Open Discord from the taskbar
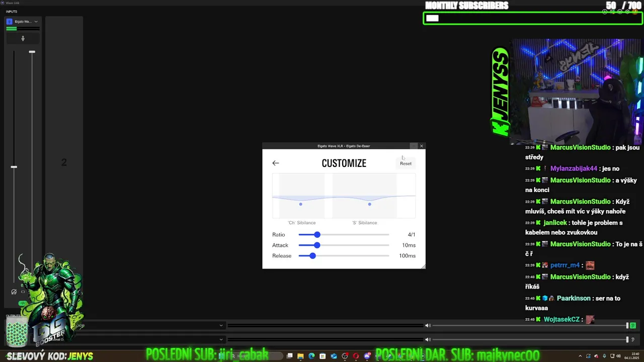The height and width of the screenshot is (362, 644). point(367,356)
